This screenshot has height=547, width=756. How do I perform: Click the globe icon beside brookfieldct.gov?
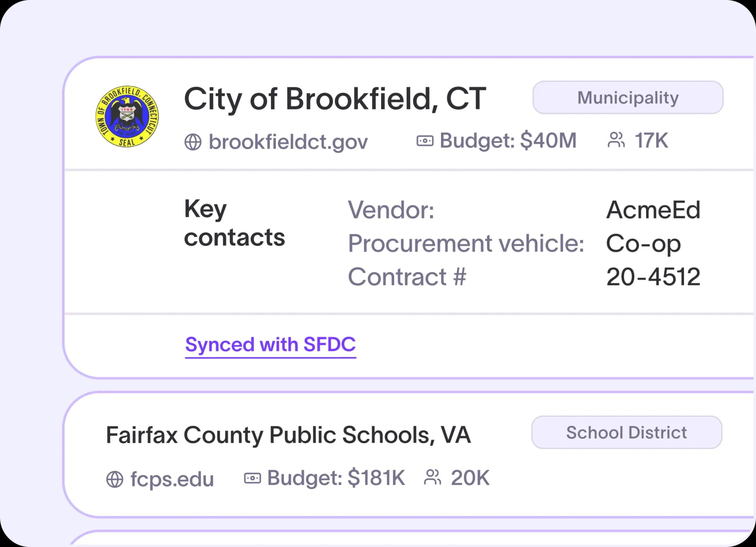tap(193, 142)
